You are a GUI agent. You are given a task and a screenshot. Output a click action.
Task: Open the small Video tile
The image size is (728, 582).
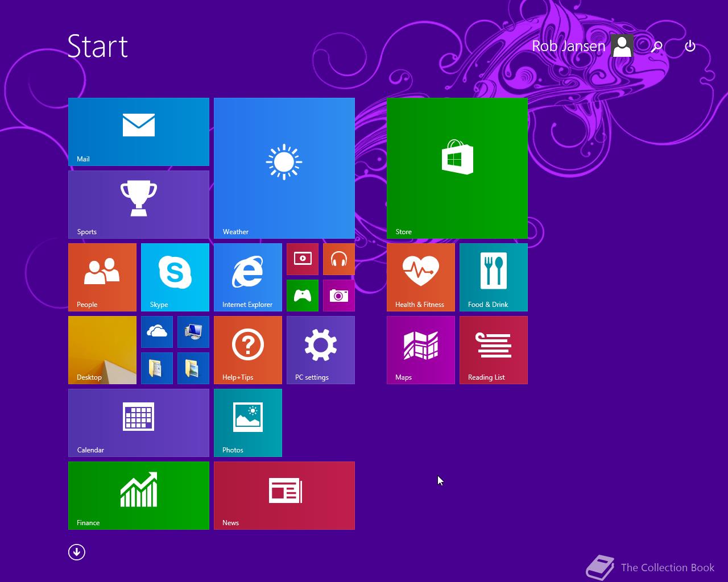pos(303,259)
